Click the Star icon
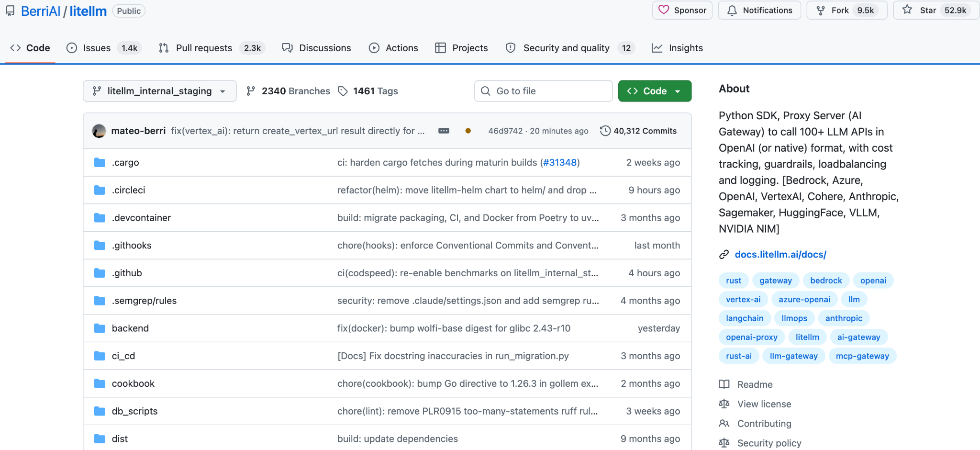This screenshot has height=450, width=980. point(907,10)
